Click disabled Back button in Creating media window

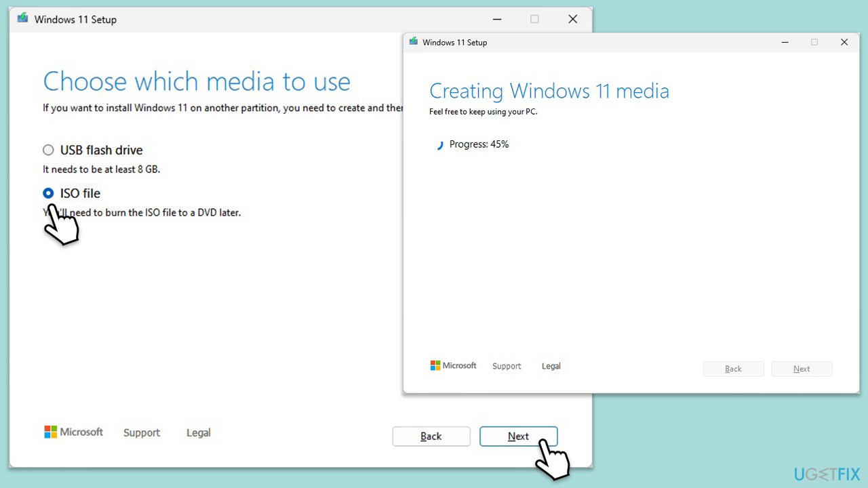point(734,369)
